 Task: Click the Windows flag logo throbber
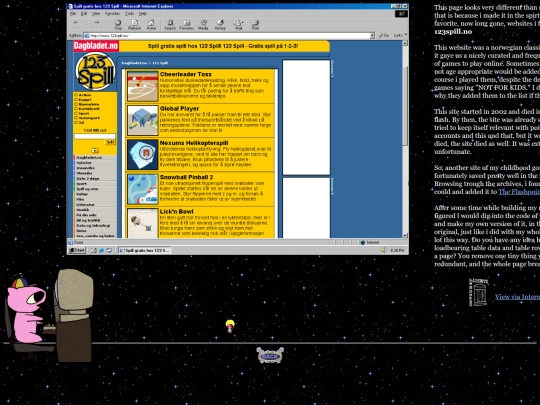tap(401, 14)
